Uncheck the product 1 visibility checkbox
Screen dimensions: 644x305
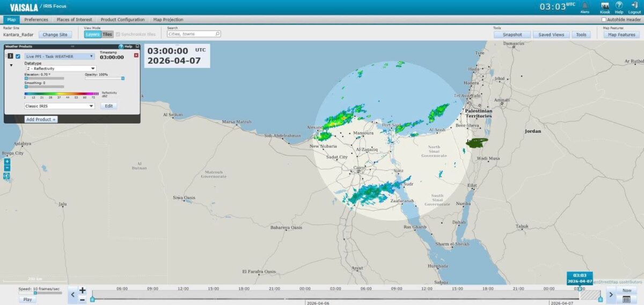(x=18, y=56)
